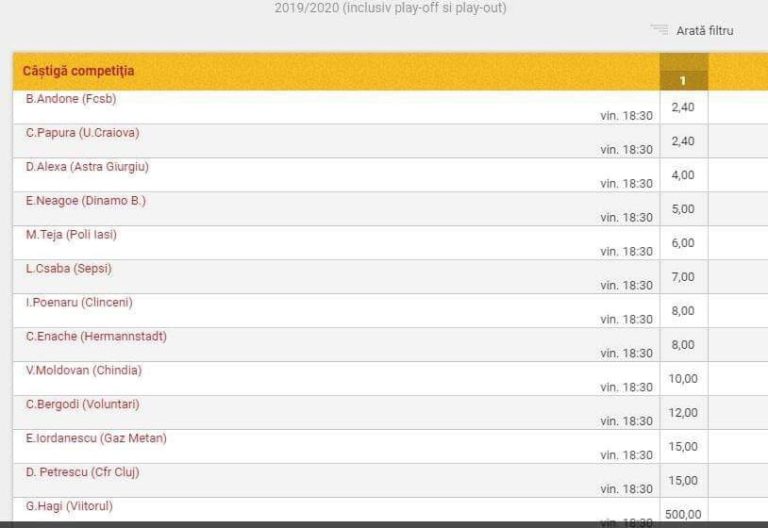The width and height of the screenshot is (768, 528).
Task: Choose odds 15,00 for D. Petrescu
Action: click(x=683, y=481)
